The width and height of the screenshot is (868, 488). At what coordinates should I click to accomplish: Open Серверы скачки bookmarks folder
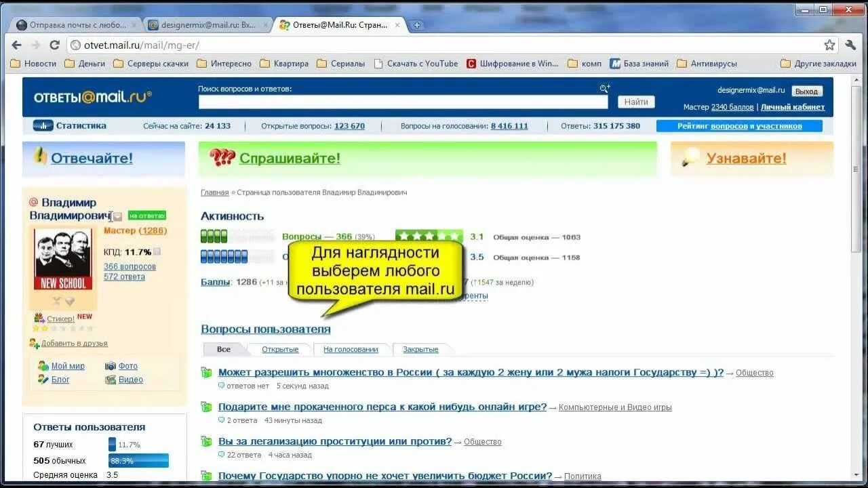[151, 64]
